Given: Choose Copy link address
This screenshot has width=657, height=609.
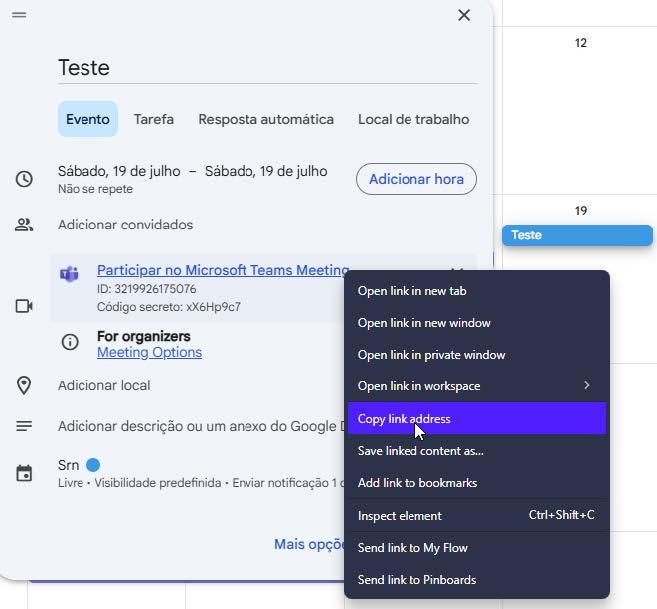Looking at the screenshot, I should pyautogui.click(x=477, y=418).
